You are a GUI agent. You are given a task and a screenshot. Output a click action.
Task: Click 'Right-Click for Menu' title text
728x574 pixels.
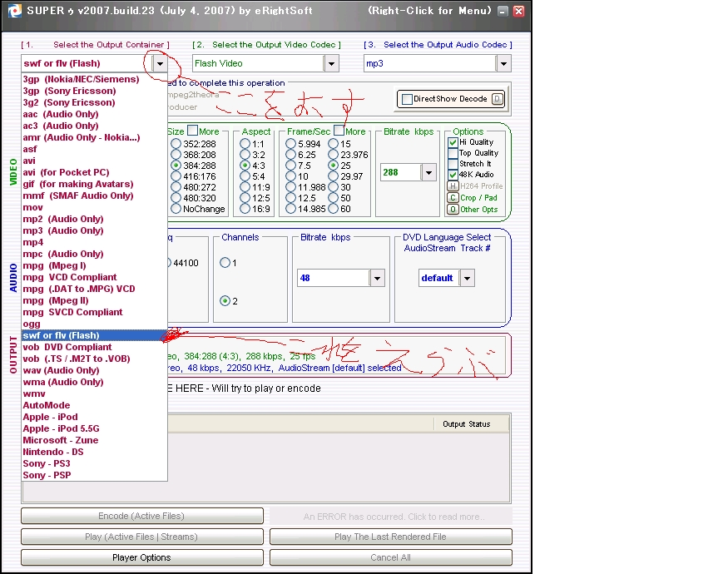coord(429,10)
